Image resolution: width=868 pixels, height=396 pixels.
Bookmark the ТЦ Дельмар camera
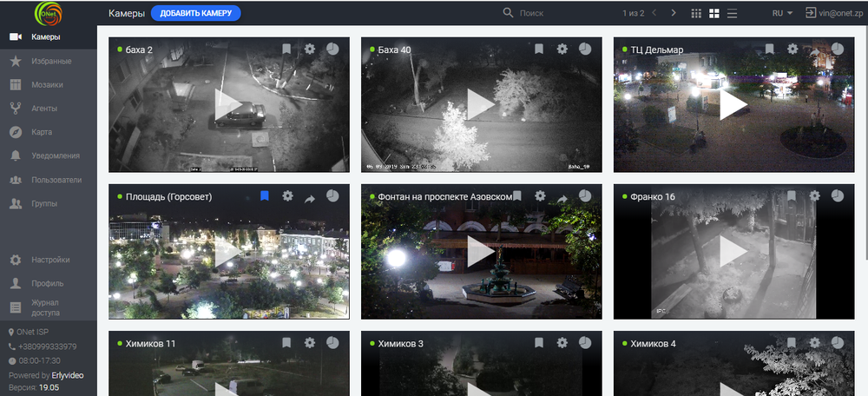coord(769,49)
